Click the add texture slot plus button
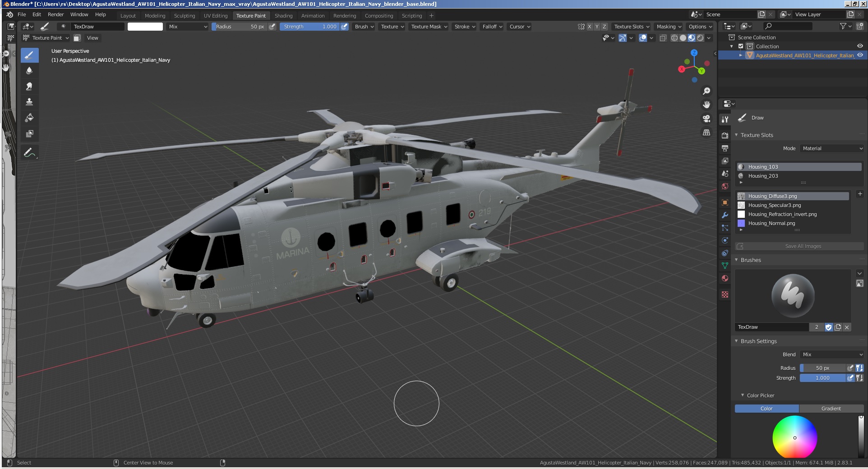This screenshot has width=868, height=469. click(x=860, y=194)
